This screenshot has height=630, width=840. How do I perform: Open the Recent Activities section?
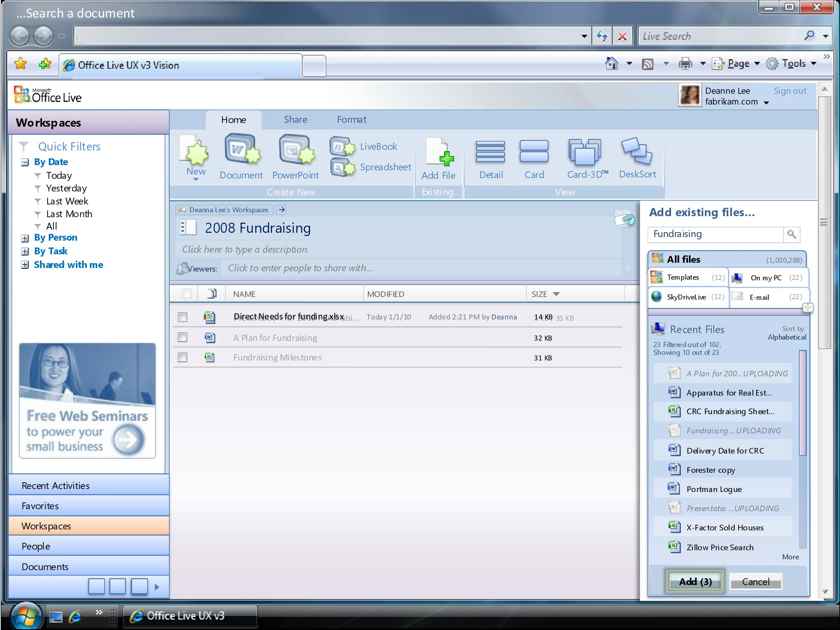point(89,485)
